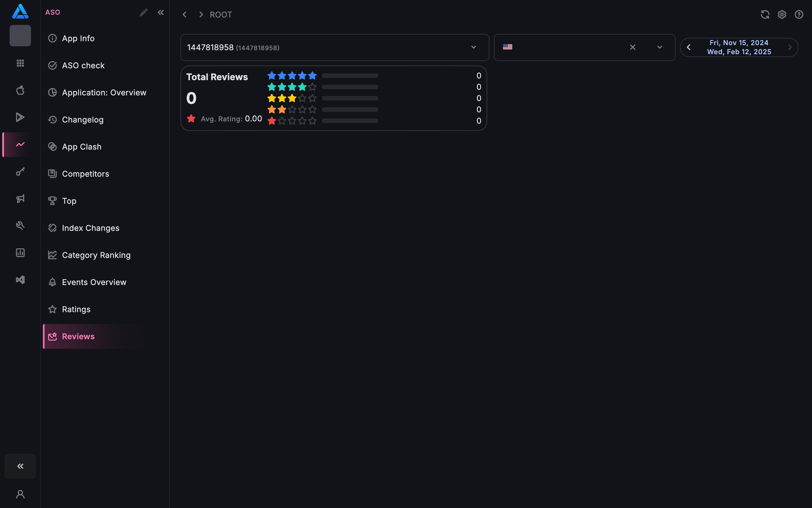This screenshot has width=812, height=508.
Task: Open Index Changes menu item
Action: click(105, 228)
